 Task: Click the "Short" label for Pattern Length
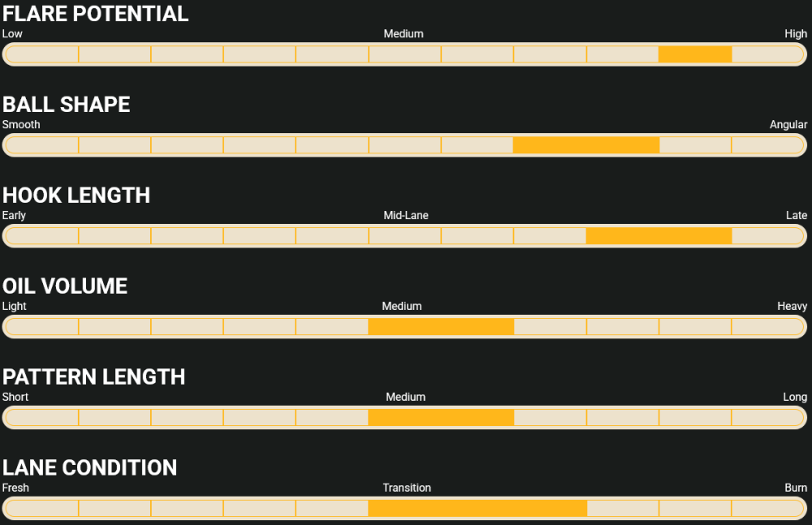pos(15,398)
